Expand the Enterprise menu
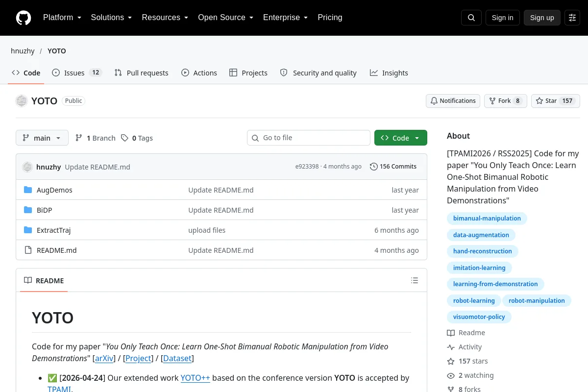Viewport: 588px width, 392px height. click(286, 18)
